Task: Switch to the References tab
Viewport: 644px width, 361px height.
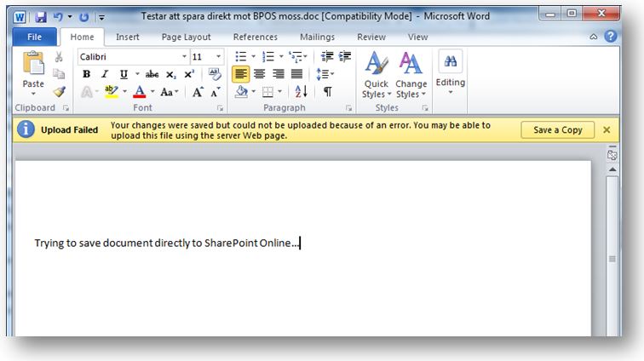Action: click(x=255, y=37)
